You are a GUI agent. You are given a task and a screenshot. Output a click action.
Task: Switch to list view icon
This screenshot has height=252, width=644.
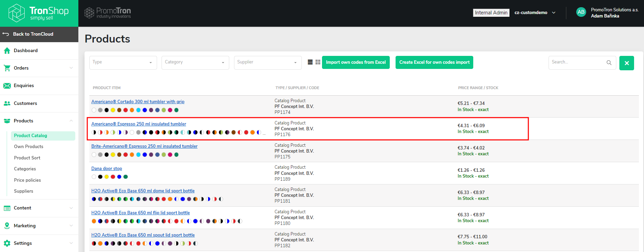click(x=310, y=62)
